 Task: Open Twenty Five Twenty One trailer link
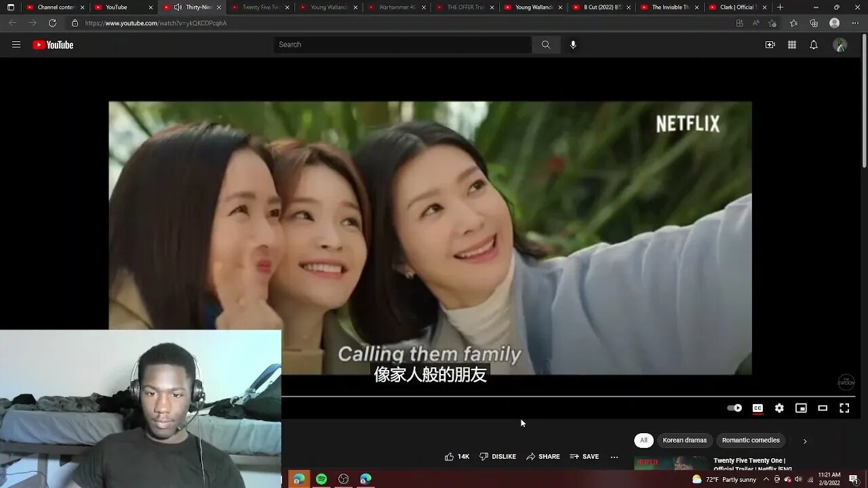[x=753, y=465]
